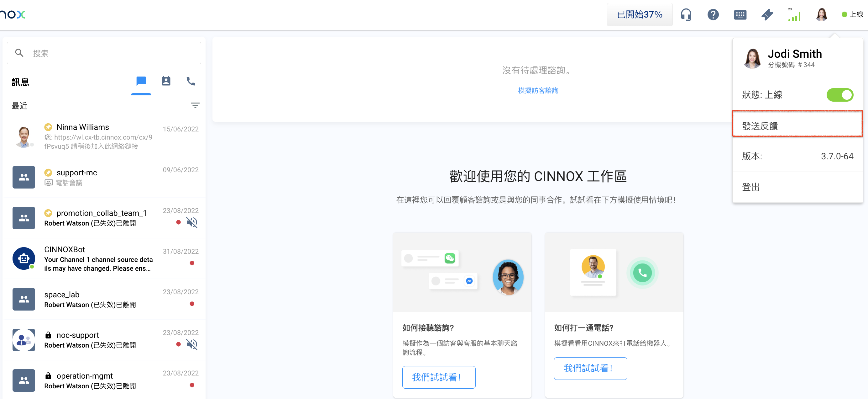868x399 pixels.
Task: Click the ticket icon in top bar
Action: pos(767,14)
